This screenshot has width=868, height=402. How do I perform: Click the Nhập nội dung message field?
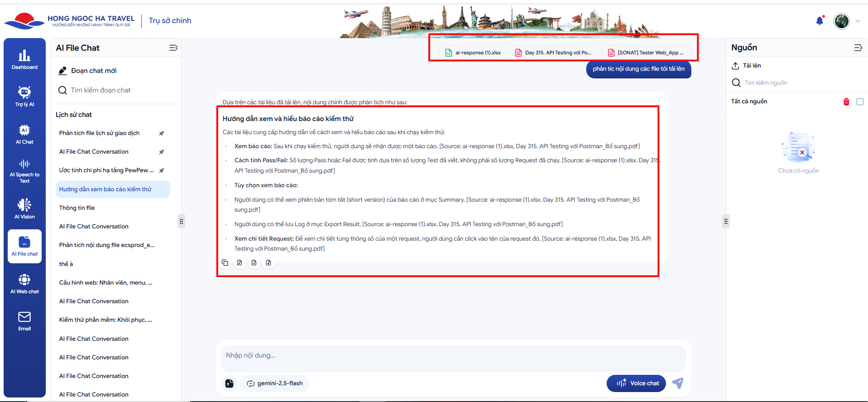(x=453, y=356)
